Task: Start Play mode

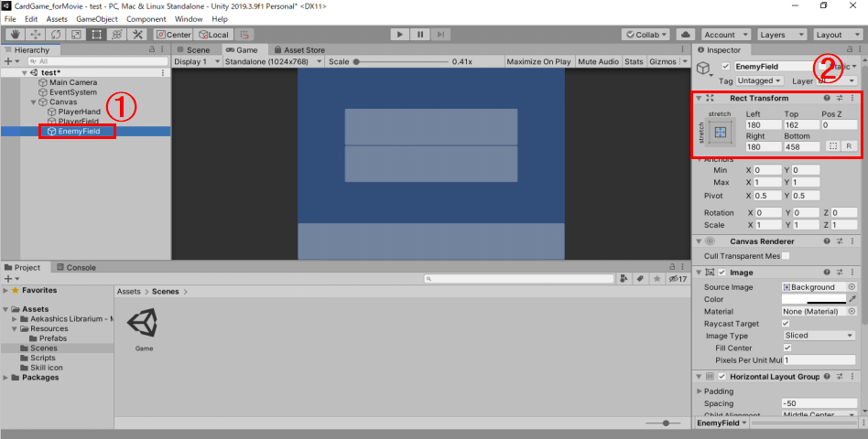Action: [x=400, y=34]
